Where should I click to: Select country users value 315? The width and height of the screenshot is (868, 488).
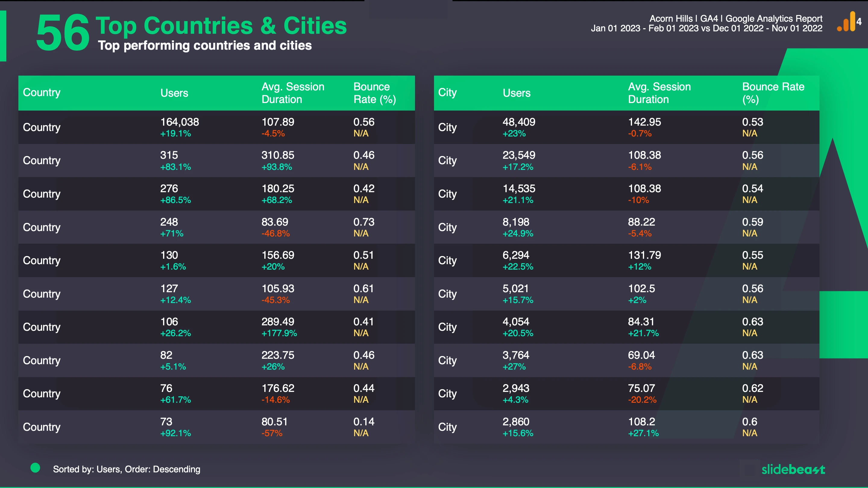pos(169,155)
